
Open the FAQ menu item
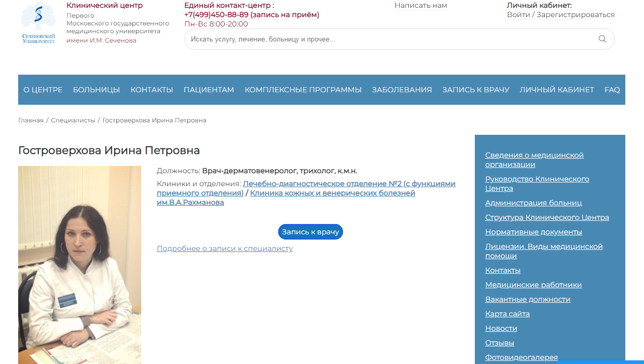(x=612, y=90)
